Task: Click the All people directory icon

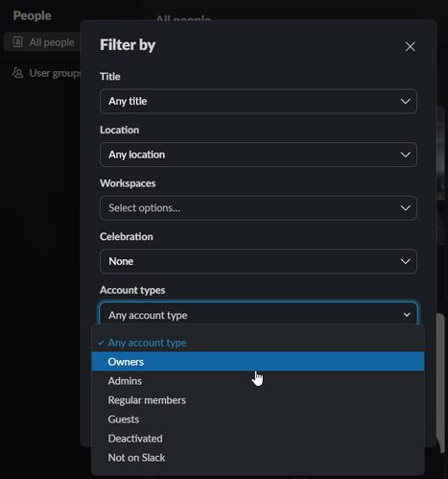Action: pos(17,42)
